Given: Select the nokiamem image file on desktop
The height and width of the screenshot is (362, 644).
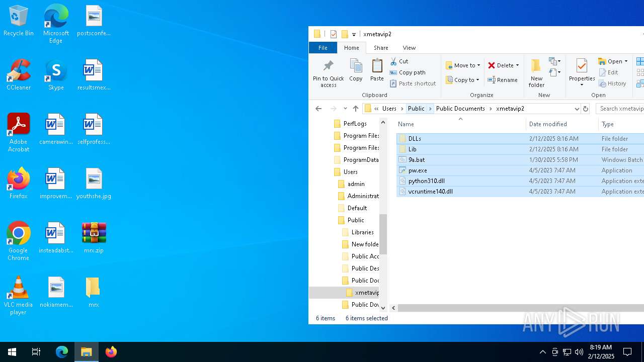Looking at the screenshot, I should 56,293.
